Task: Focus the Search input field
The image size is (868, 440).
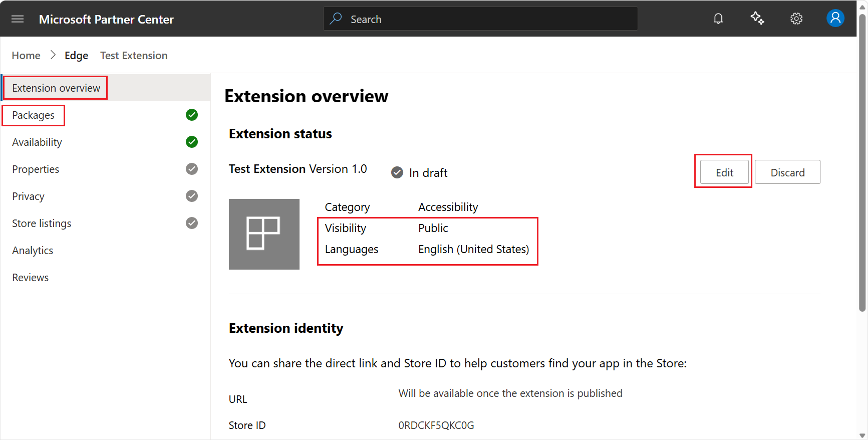Action: point(480,19)
